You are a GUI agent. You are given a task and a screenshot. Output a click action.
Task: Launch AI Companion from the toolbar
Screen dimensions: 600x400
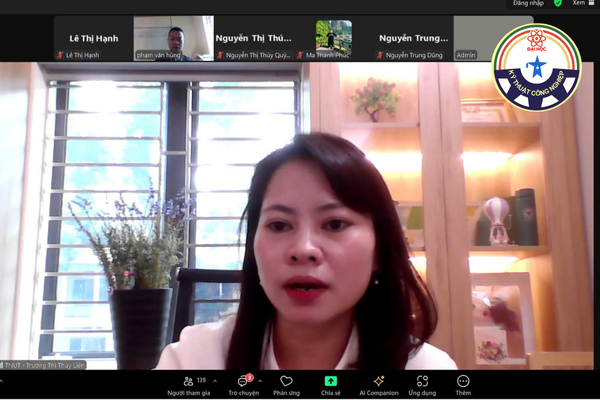(379, 382)
